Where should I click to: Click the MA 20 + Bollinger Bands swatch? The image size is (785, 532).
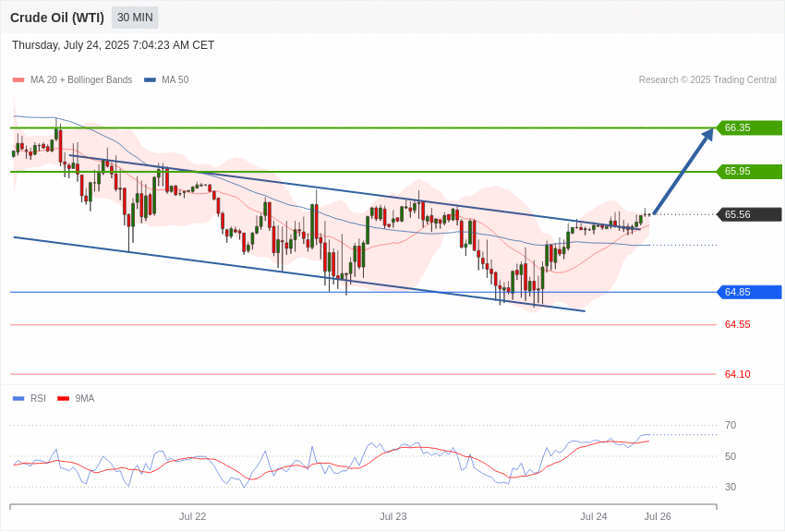(x=18, y=80)
